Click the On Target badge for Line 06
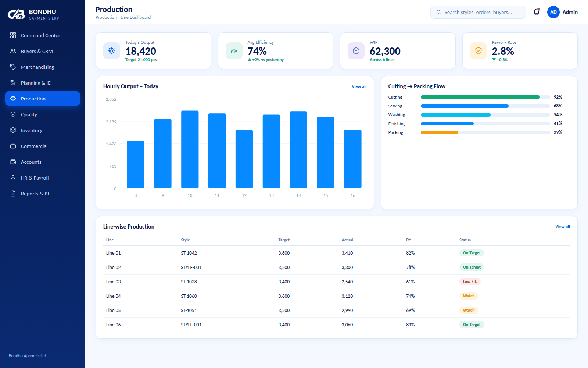 tap(472, 325)
